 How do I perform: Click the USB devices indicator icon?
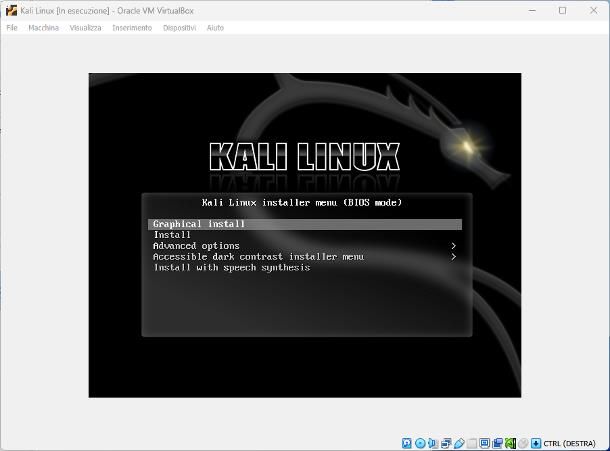tap(459, 443)
